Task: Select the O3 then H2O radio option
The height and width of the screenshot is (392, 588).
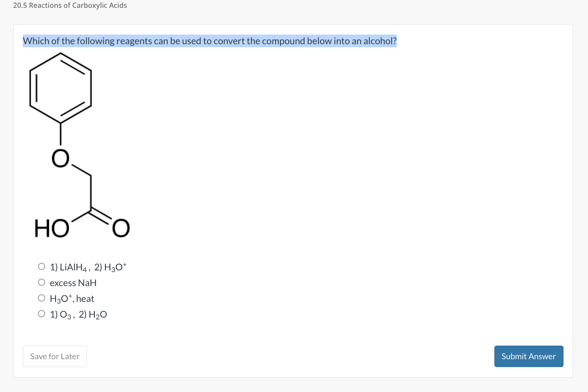Action: 42,314
